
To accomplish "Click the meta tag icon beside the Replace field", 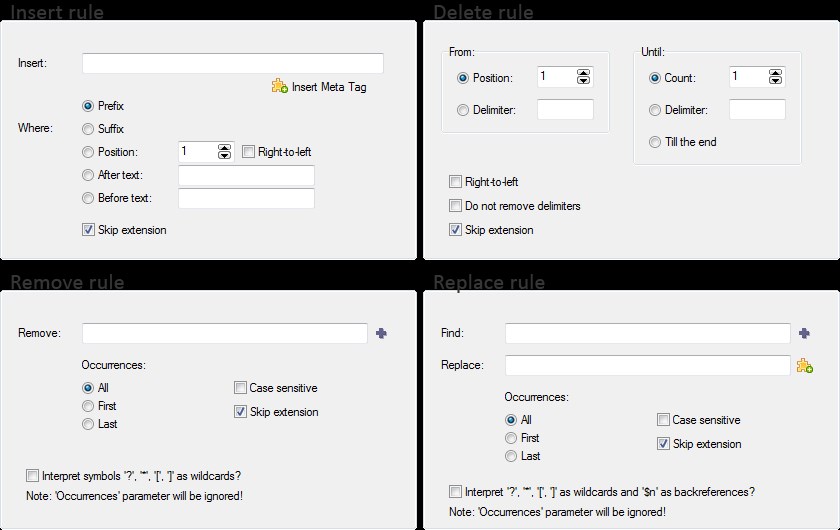I will (805, 366).
